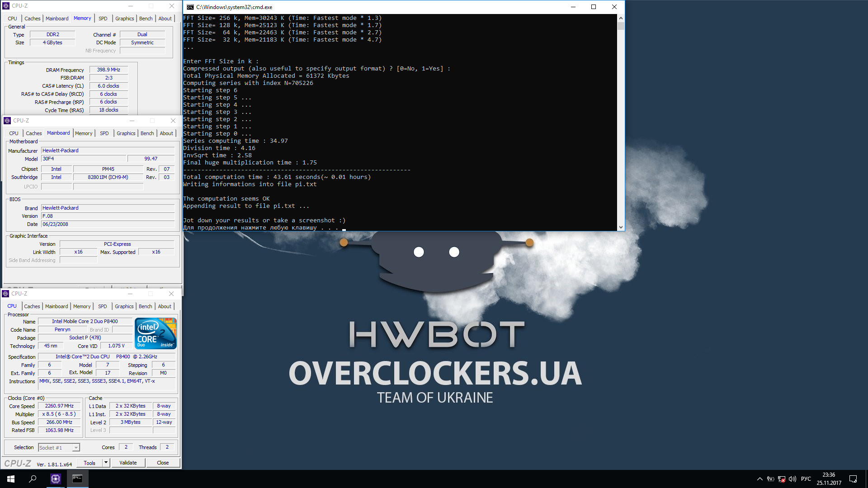Viewport: 868px width, 488px height.
Task: Click the Close button in CPU-Z
Action: coord(163,463)
